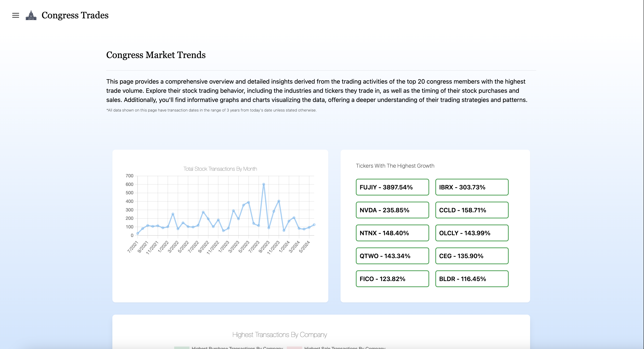Viewport: 644px width, 349px height.
Task: Click the Total Stock Transactions By Month title
Action: [220, 169]
